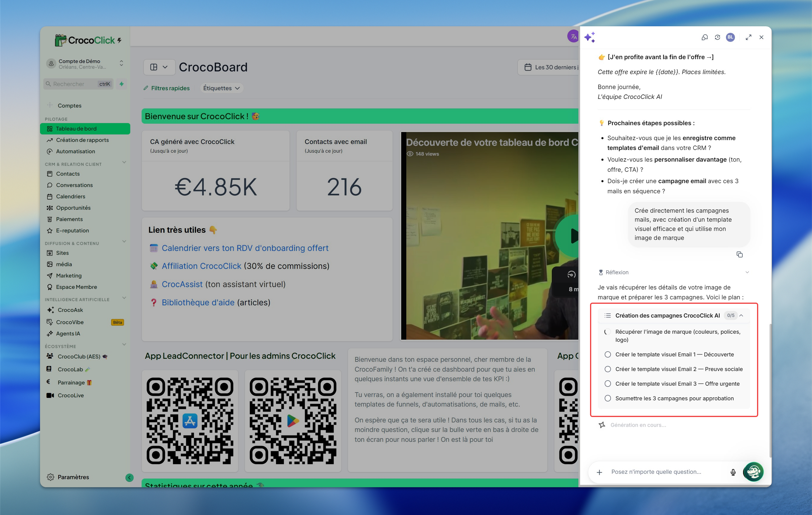Open chat history icon in the assistant panel
Viewport: 812px width, 515px height.
coord(704,37)
